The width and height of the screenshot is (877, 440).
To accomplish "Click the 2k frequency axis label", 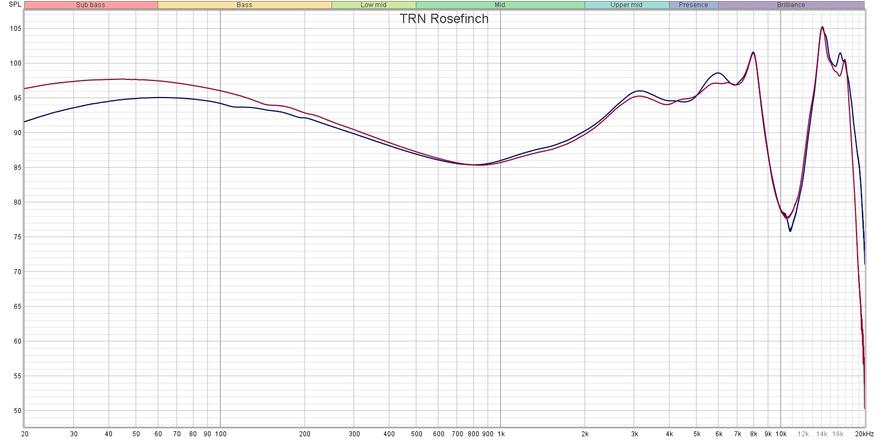I will (x=585, y=434).
